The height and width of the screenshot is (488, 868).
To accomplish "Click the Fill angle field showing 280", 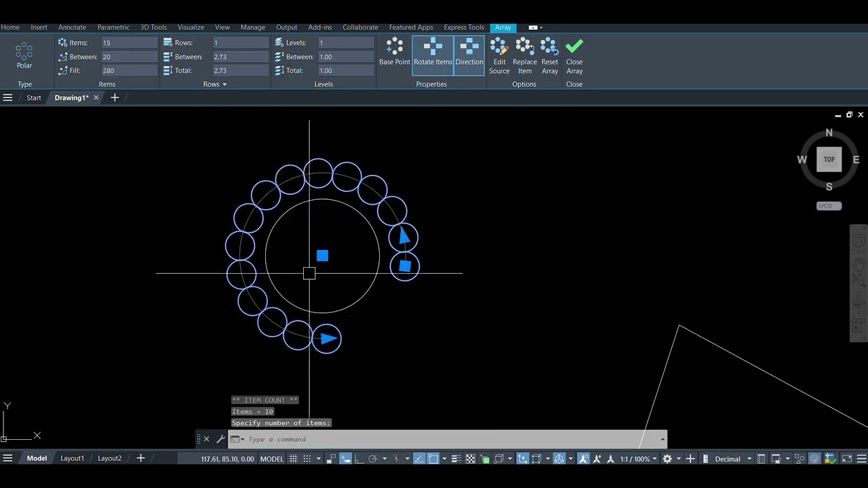I will pyautogui.click(x=129, y=70).
